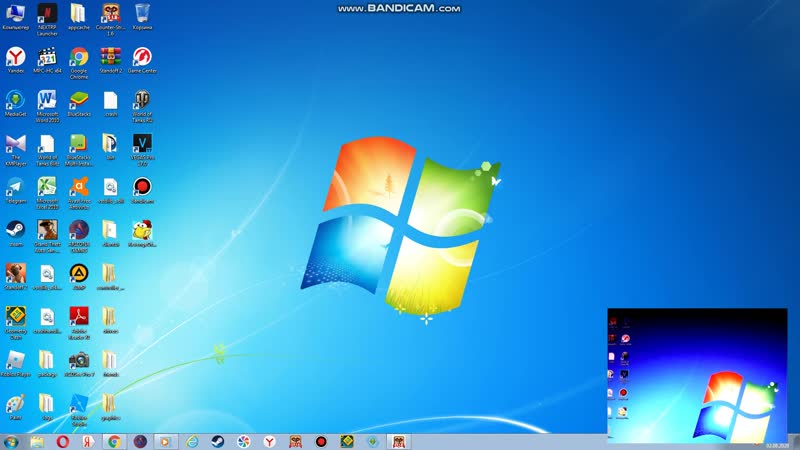Open Steam from the taskbar
800x450 pixels.
coord(218,442)
